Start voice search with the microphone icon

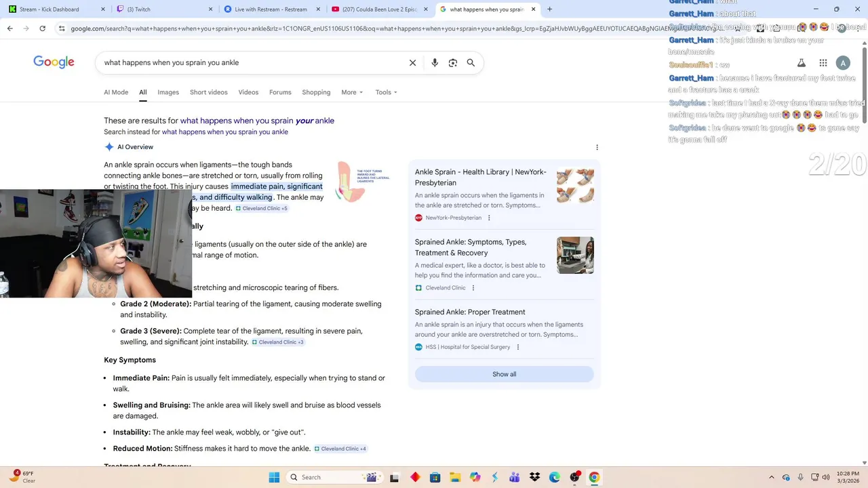tap(435, 62)
